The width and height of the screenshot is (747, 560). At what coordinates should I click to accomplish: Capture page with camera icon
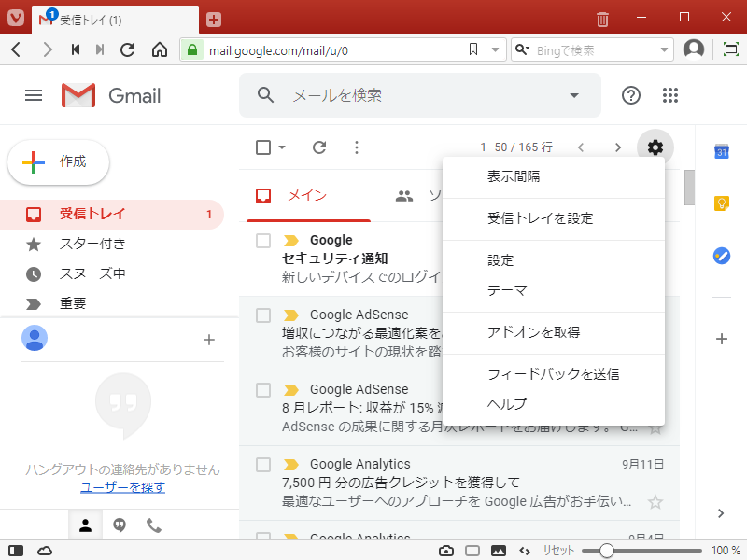446,551
